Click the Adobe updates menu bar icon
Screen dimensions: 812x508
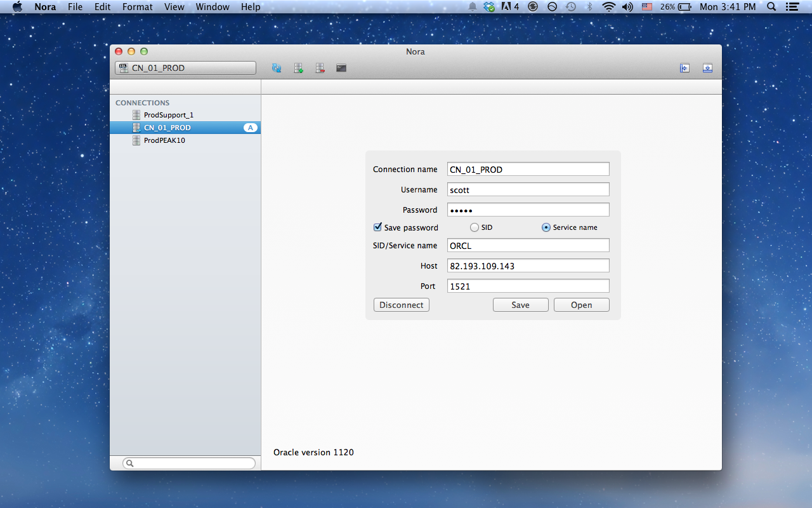pos(510,7)
